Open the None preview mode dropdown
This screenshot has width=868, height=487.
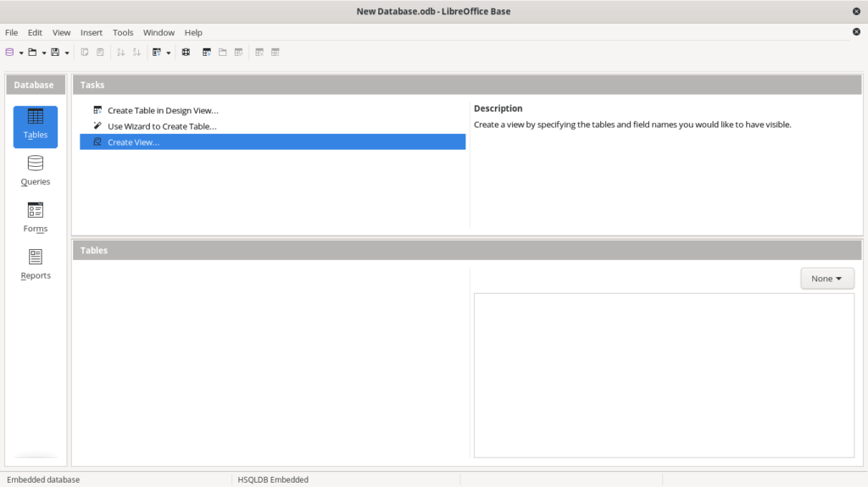click(x=827, y=279)
